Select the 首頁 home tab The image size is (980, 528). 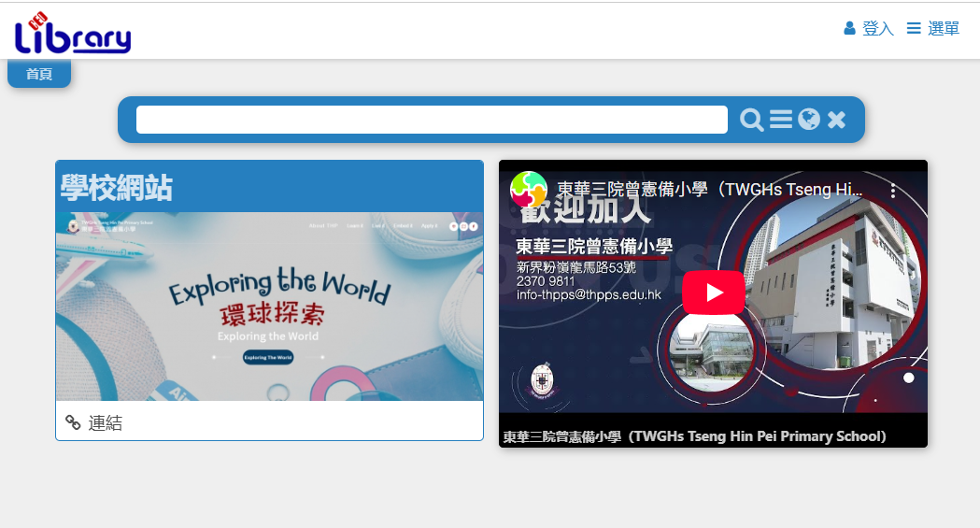pyautogui.click(x=38, y=74)
